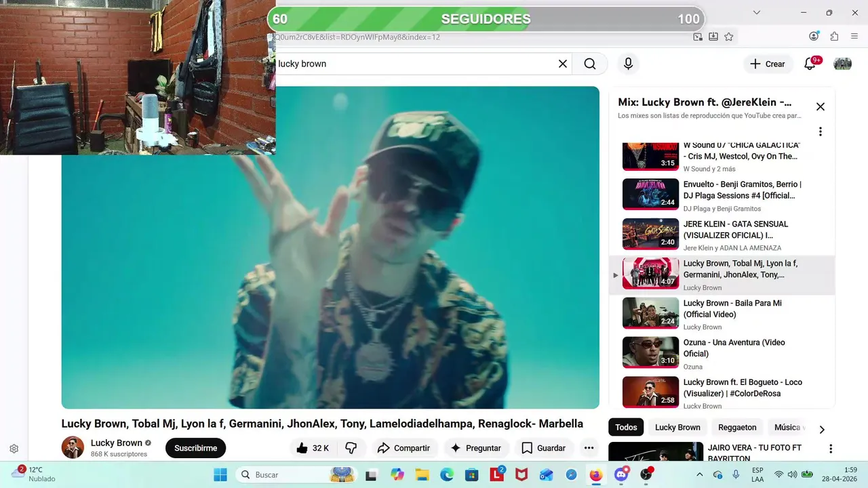Like the video with thumbs up
The width and height of the screenshot is (868, 488).
pyautogui.click(x=313, y=448)
